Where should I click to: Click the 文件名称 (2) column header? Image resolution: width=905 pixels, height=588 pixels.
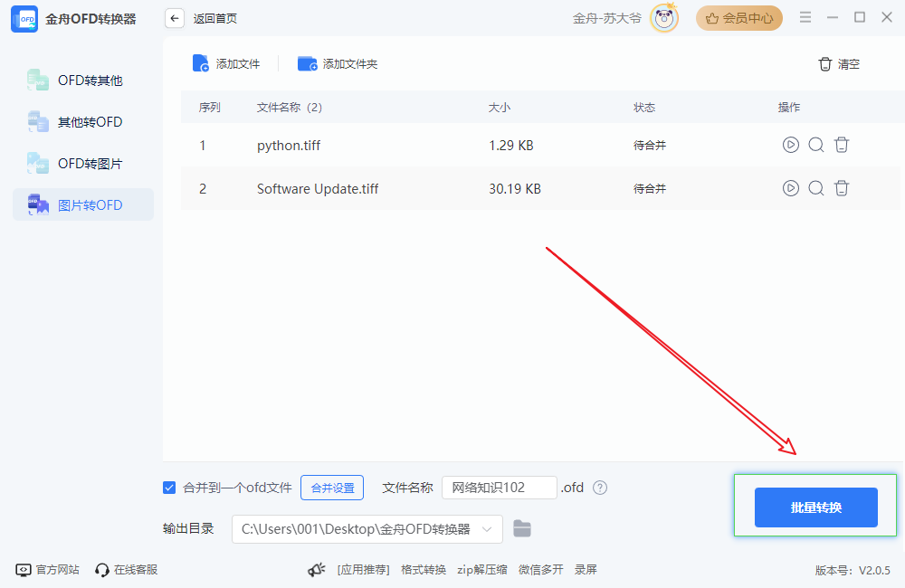290,108
